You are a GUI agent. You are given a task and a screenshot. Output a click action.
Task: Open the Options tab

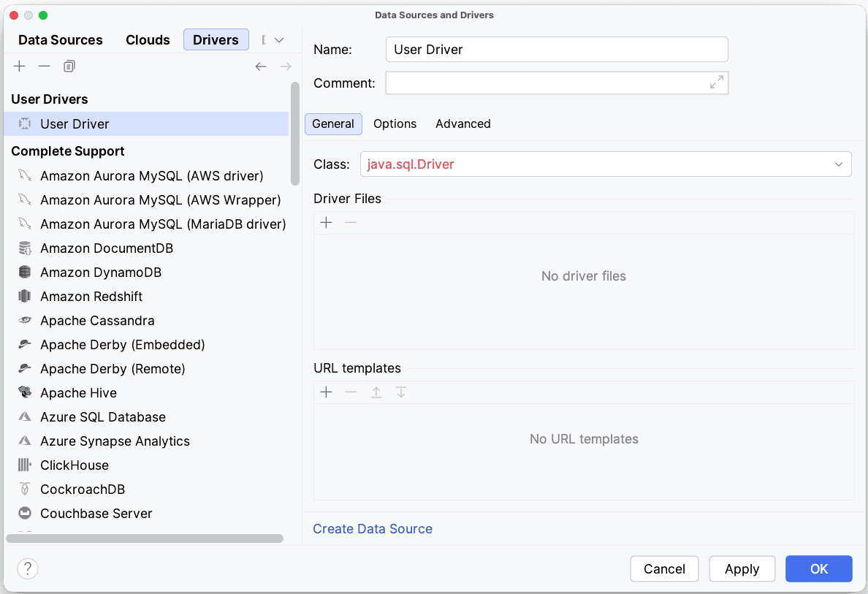395,123
